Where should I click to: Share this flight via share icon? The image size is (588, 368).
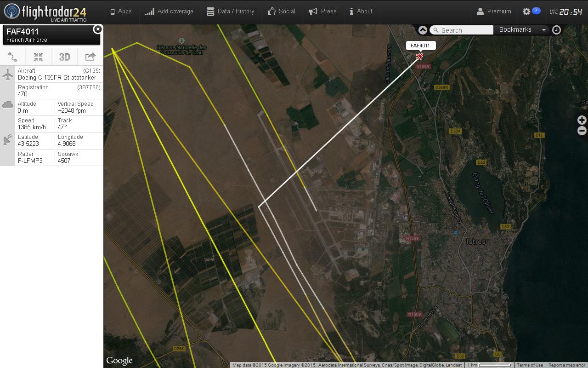90,57
